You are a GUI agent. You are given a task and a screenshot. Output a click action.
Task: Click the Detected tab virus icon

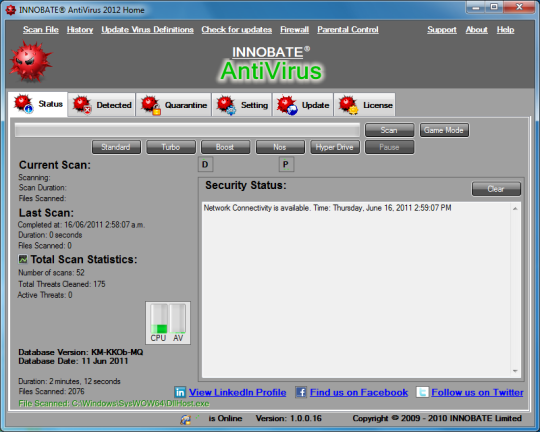click(x=82, y=104)
